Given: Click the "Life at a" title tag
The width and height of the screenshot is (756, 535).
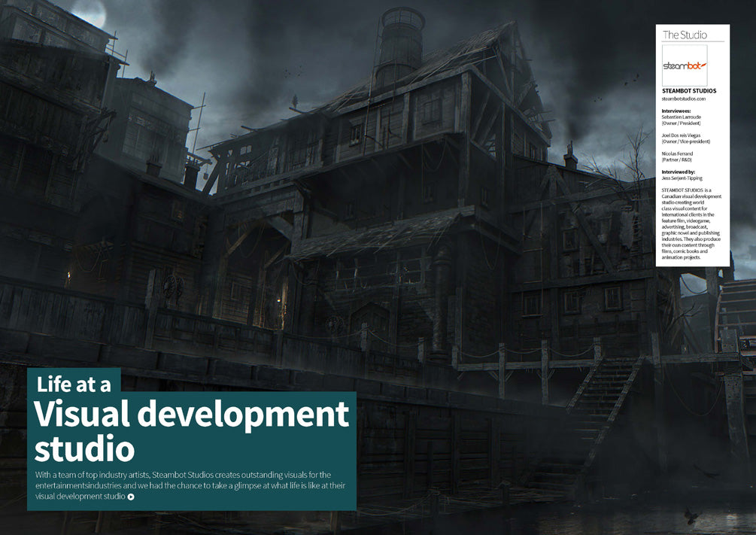Looking at the screenshot, I should (x=74, y=384).
